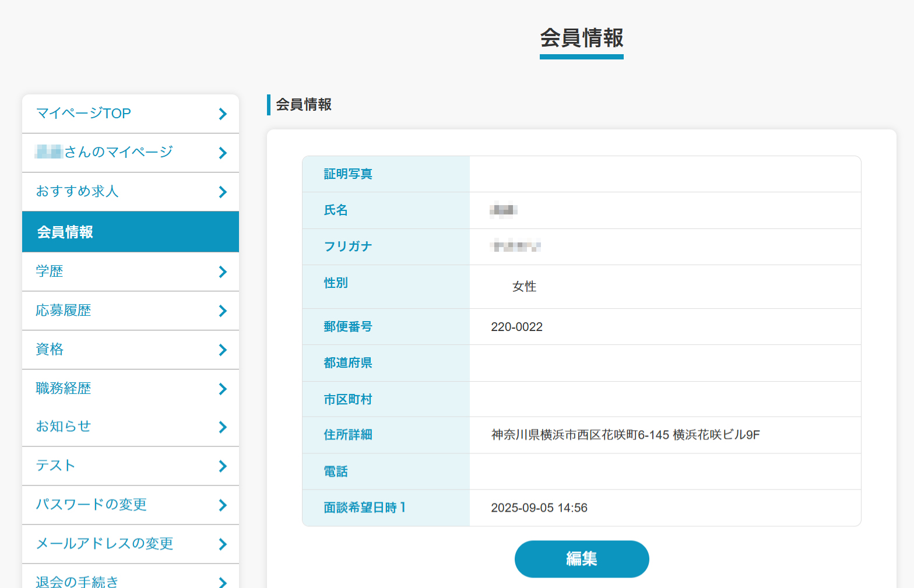The height and width of the screenshot is (588, 914).
Task: Click the 会員情報 page title heading
Action: (581, 38)
